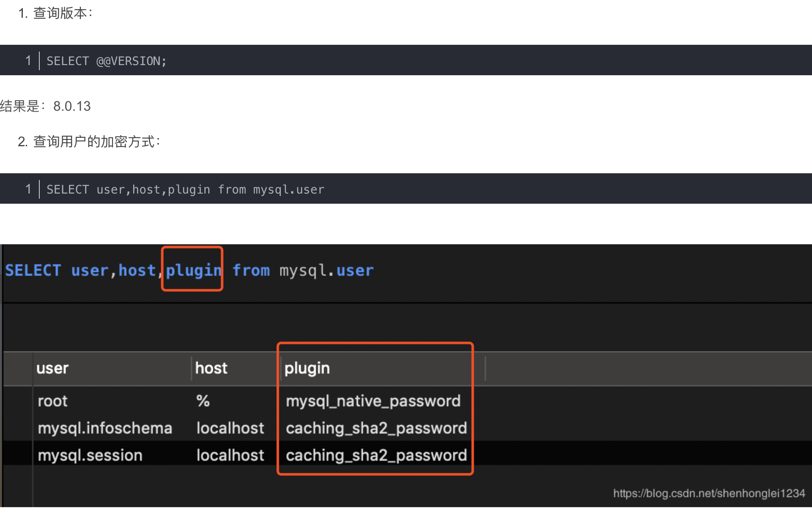
Task: Click line number 1 of first code block
Action: [x=28, y=61]
